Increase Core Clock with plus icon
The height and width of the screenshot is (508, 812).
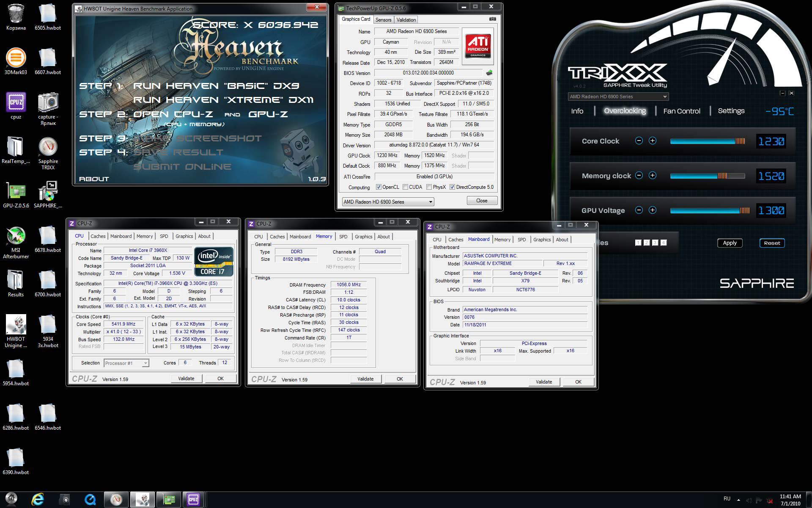pos(653,141)
